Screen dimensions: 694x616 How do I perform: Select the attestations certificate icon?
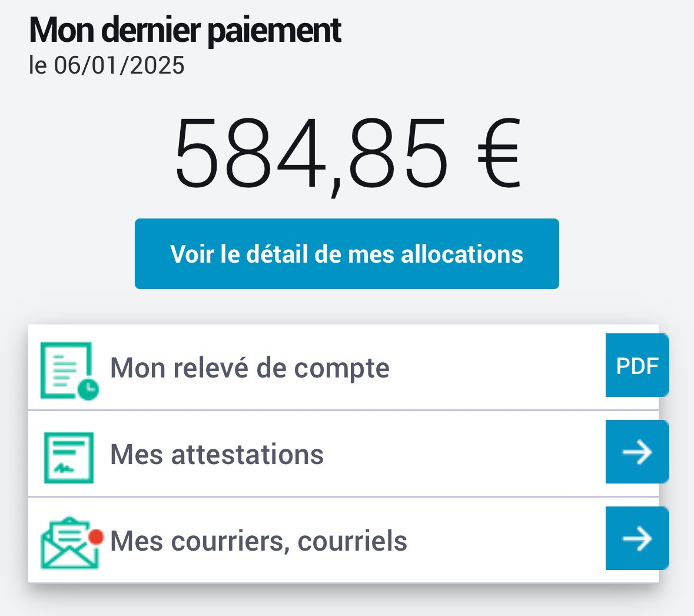pos(69,458)
